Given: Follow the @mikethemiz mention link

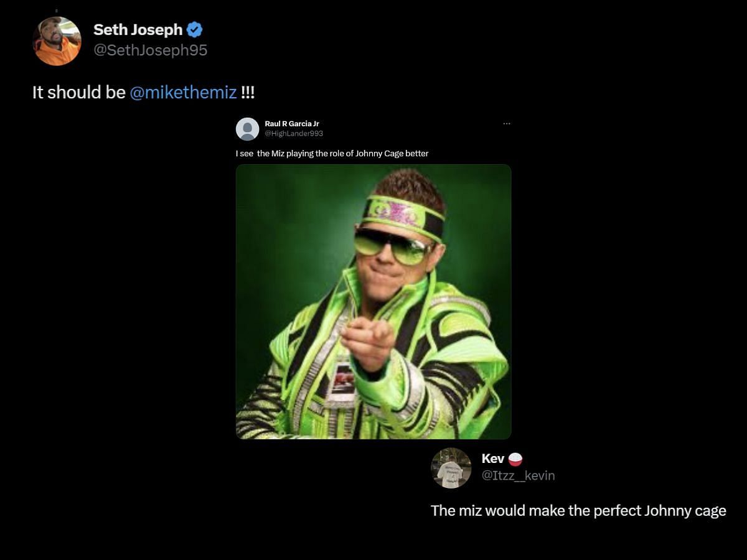Looking at the screenshot, I should 183,93.
